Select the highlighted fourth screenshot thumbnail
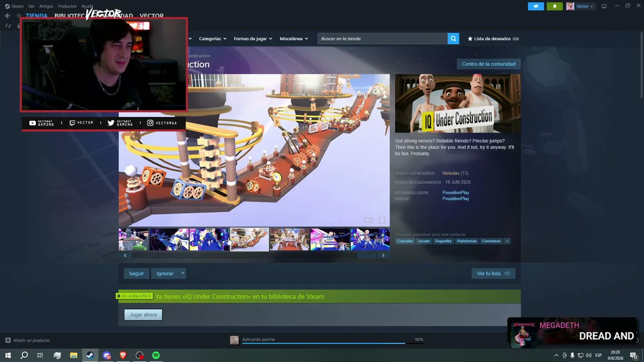Image resolution: width=644 pixels, height=362 pixels. coord(249,239)
